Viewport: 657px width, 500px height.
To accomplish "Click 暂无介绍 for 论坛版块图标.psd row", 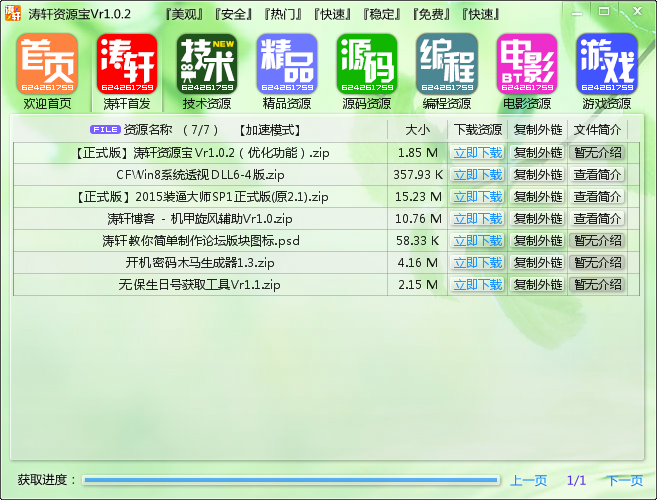I will 598,241.
